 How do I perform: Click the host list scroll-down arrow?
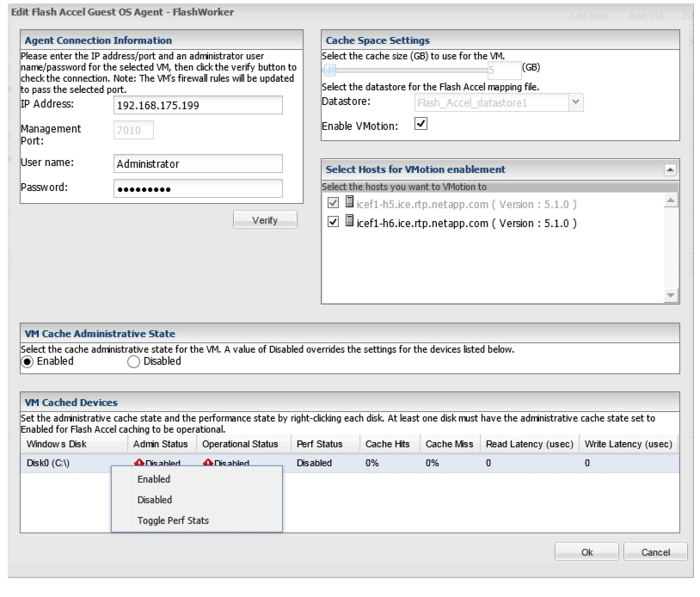pos(671,295)
